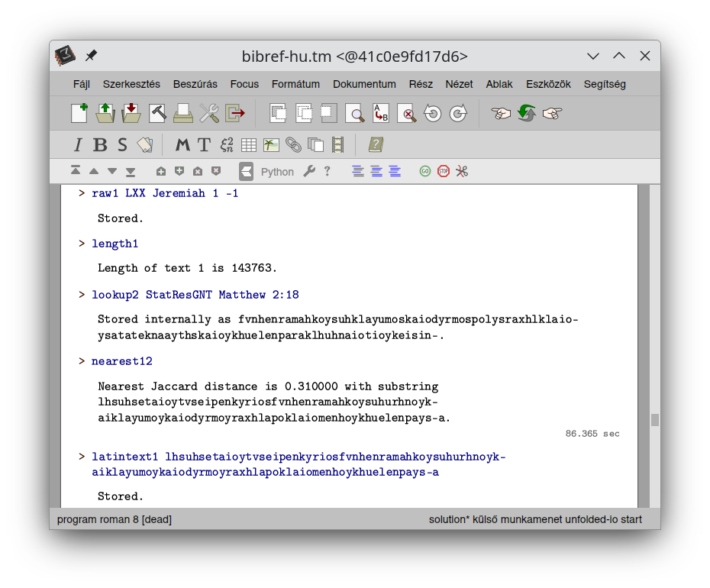
Task: Click the New document icon
Action: click(x=79, y=114)
